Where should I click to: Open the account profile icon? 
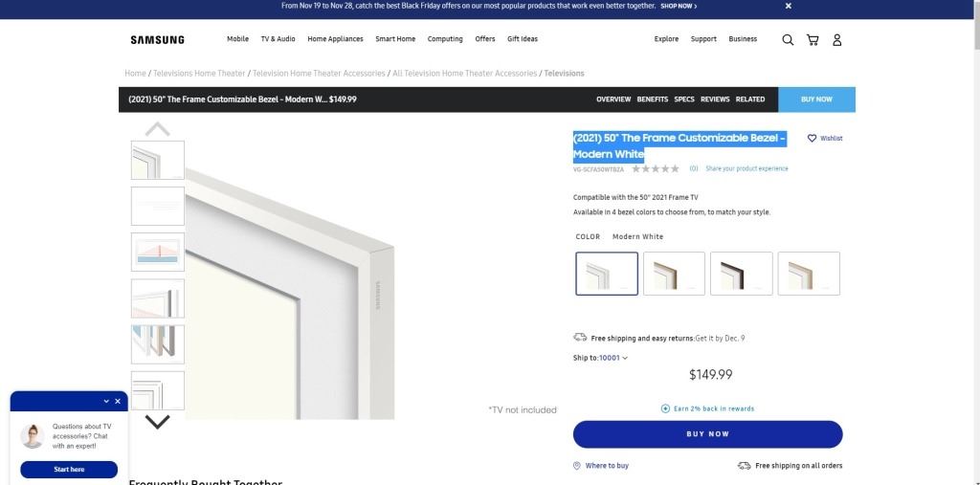point(836,40)
